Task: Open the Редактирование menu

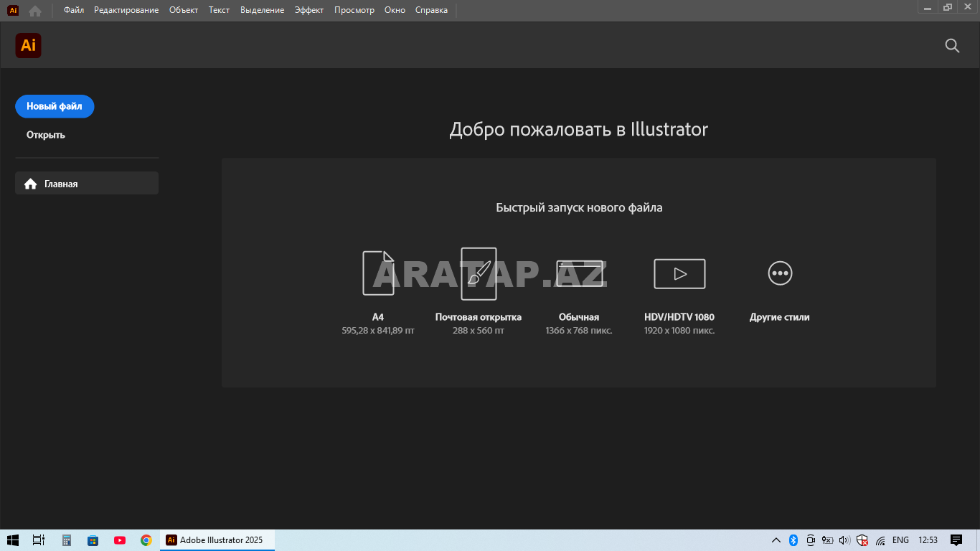Action: coord(126,10)
